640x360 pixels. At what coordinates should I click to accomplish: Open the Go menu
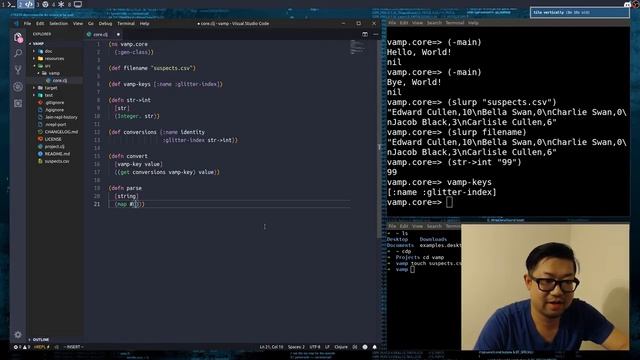pyautogui.click(x=91, y=24)
